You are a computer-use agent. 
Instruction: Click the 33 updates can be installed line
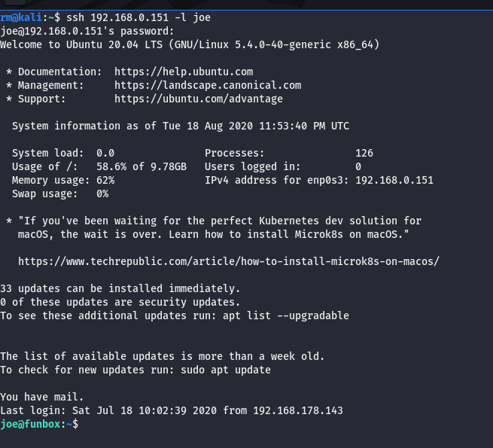(120, 288)
